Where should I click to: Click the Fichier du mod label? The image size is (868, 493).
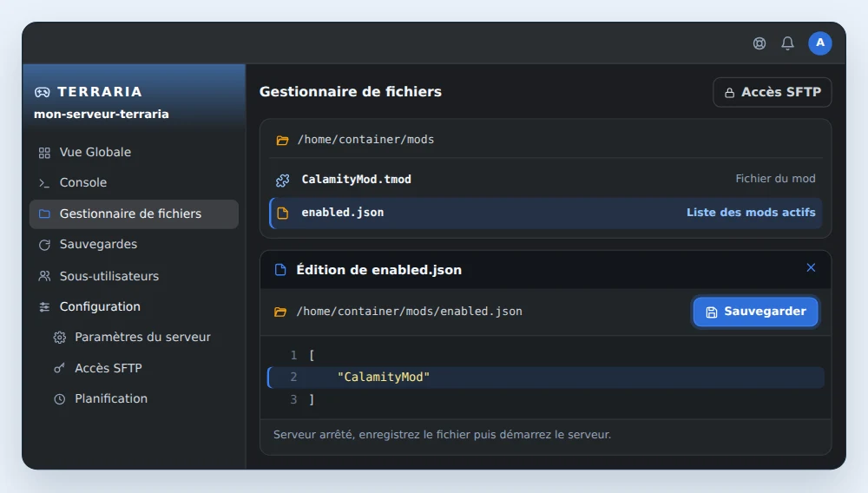coord(775,179)
